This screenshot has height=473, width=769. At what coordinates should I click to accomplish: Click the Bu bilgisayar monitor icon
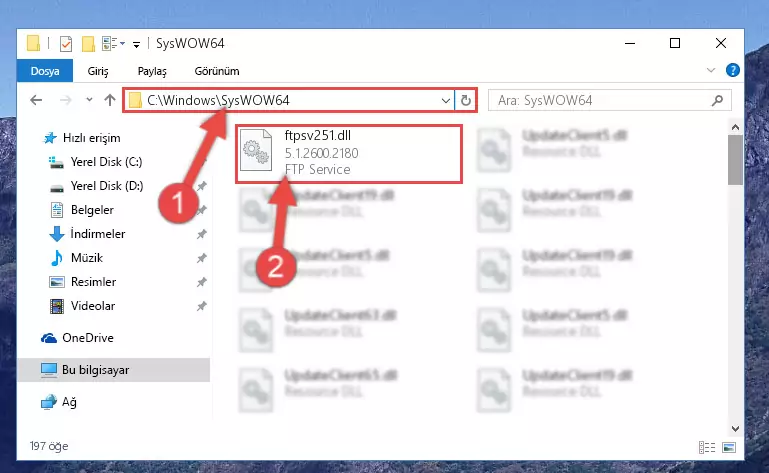coord(49,370)
